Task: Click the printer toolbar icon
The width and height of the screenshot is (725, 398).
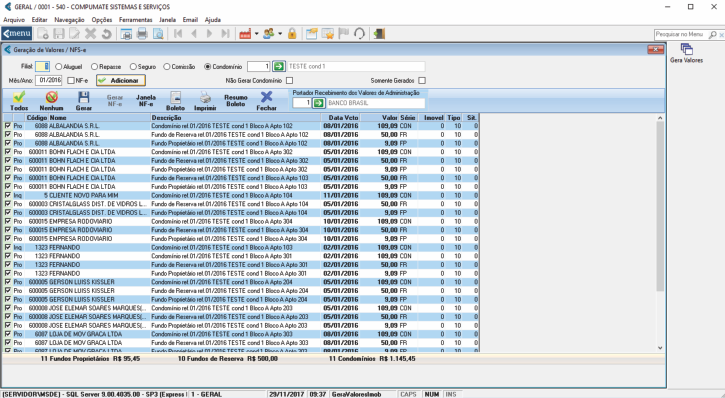Action: click(x=142, y=33)
